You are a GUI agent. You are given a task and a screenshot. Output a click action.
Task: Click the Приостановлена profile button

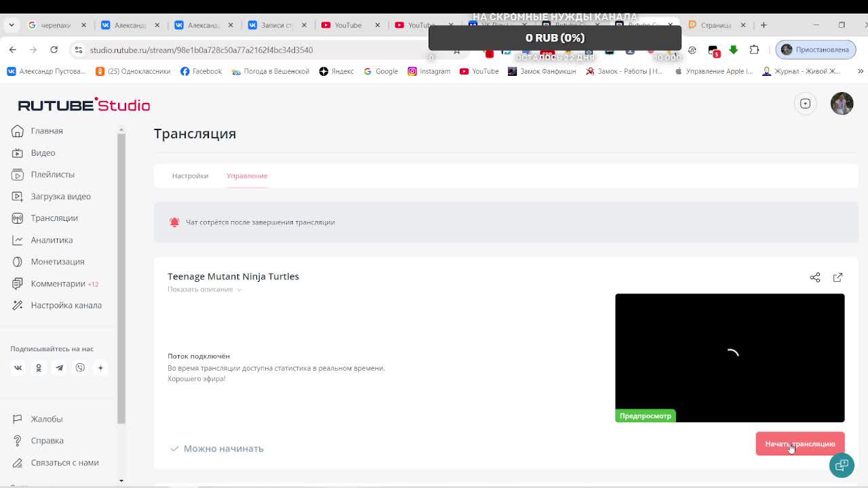[815, 49]
